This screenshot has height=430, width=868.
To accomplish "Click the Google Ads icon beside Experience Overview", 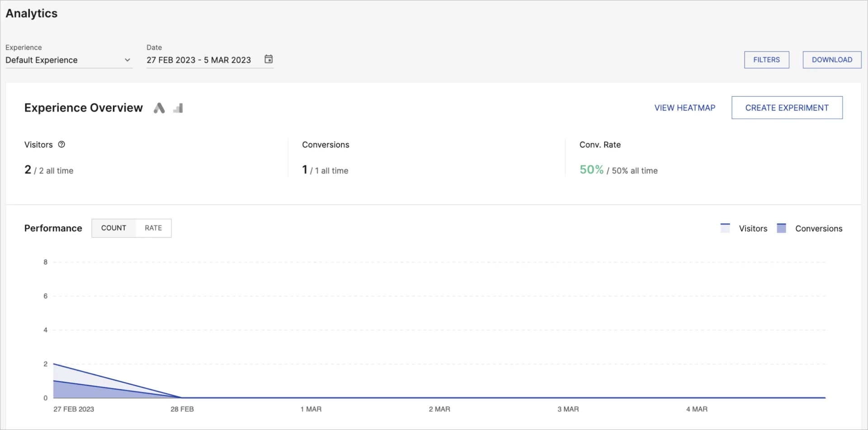I will click(159, 108).
